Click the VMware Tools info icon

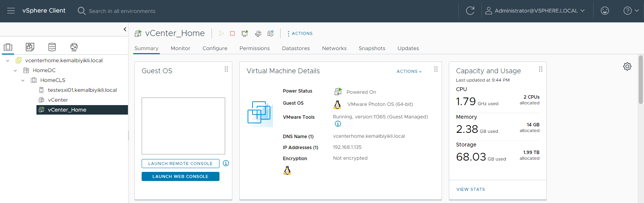pos(338,124)
